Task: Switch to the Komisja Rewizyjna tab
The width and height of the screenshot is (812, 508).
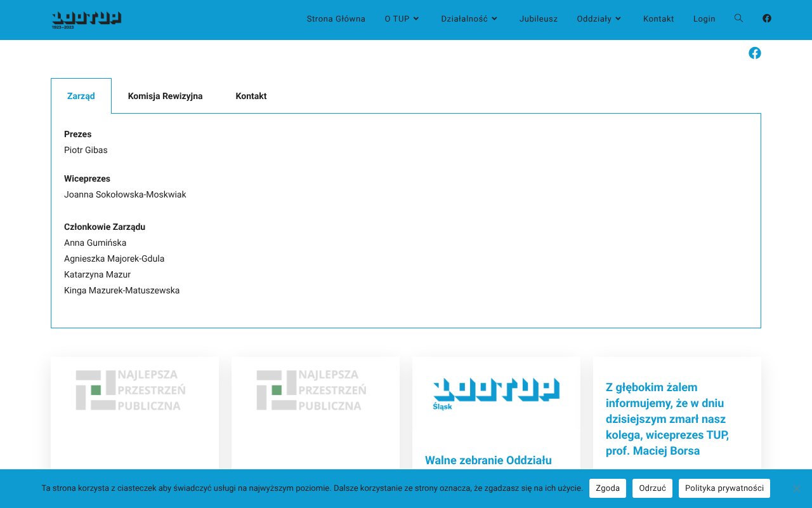Action: tap(165, 96)
